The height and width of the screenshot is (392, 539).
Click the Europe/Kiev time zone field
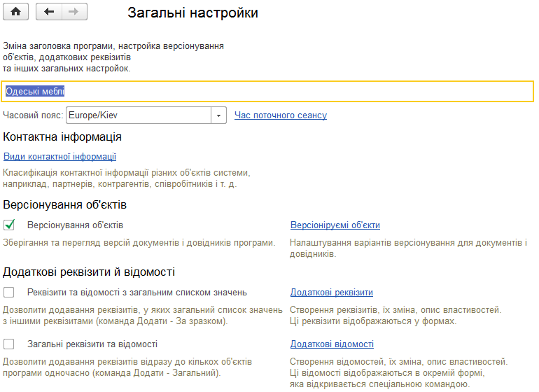point(139,115)
